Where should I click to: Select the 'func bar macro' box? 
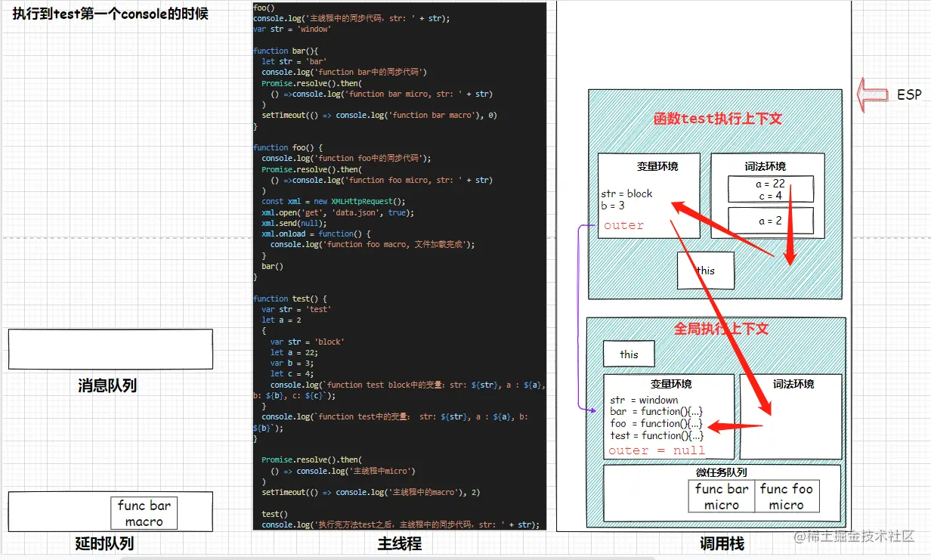click(144, 513)
